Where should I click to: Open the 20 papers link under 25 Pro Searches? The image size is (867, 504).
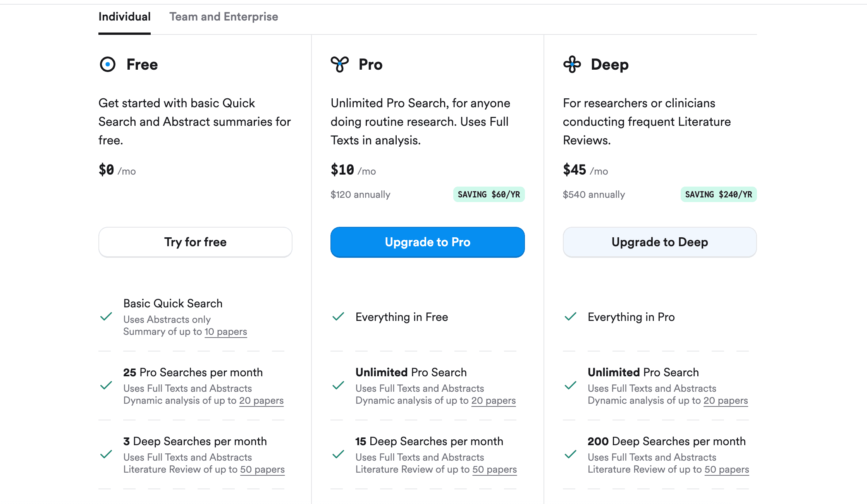click(x=261, y=400)
